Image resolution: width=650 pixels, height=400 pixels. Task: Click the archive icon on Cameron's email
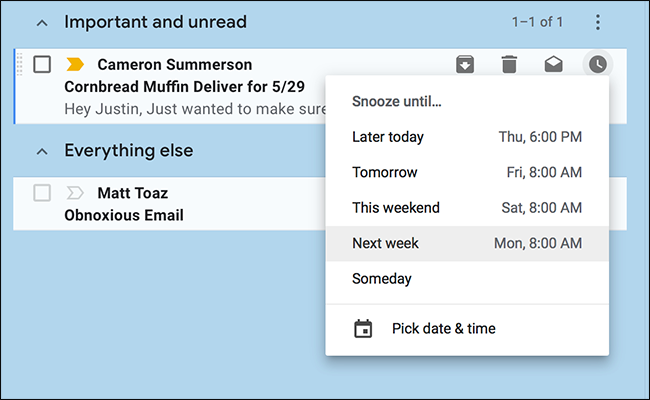point(465,64)
